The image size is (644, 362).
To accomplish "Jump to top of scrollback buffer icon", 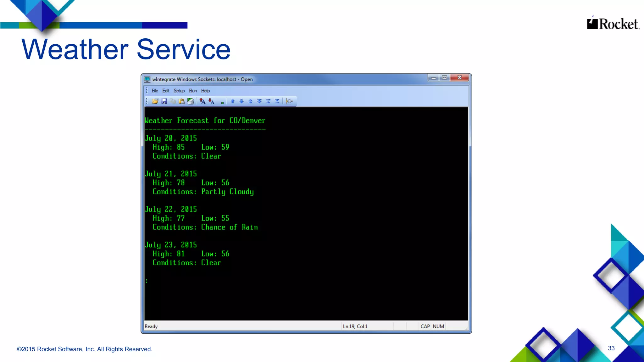I will (x=268, y=101).
